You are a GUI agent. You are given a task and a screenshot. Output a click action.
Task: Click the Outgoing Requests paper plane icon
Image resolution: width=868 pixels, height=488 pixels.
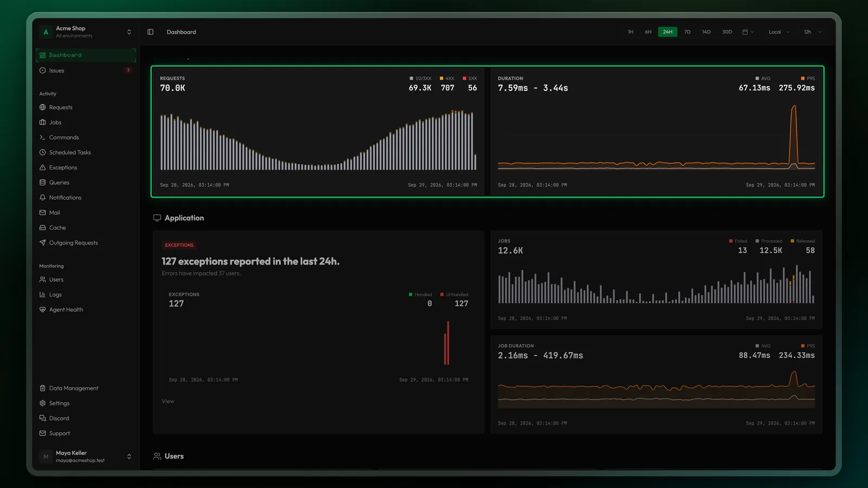[x=42, y=243]
